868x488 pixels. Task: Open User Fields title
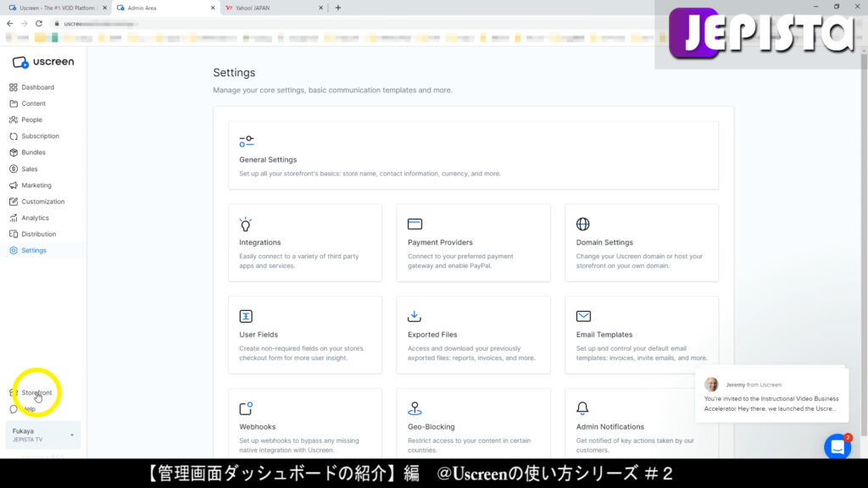click(259, 335)
